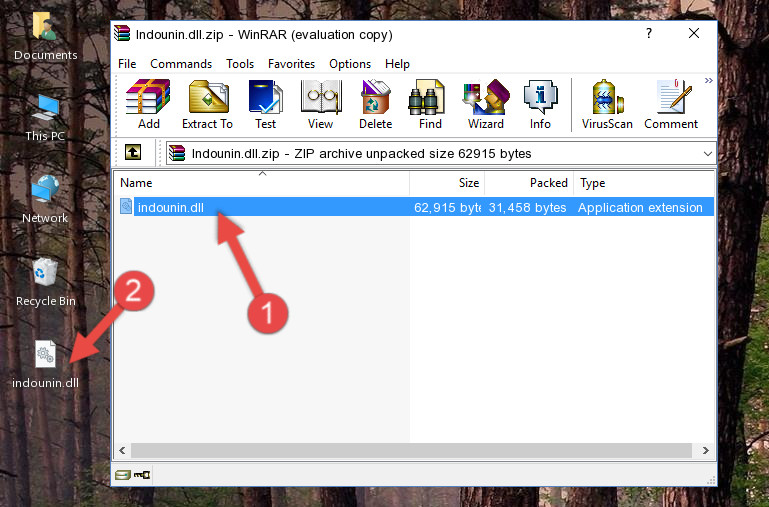Show archive Info
The height and width of the screenshot is (507, 769).
pos(540,104)
